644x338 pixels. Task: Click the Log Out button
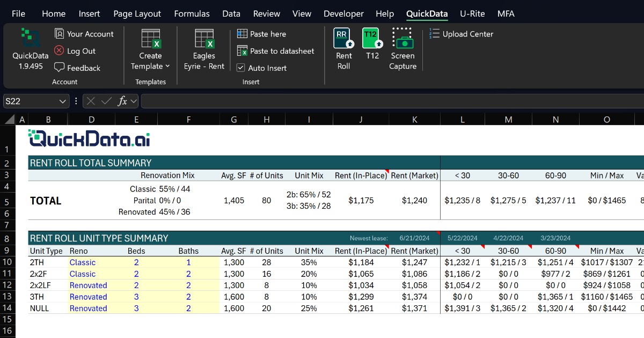pyautogui.click(x=75, y=51)
